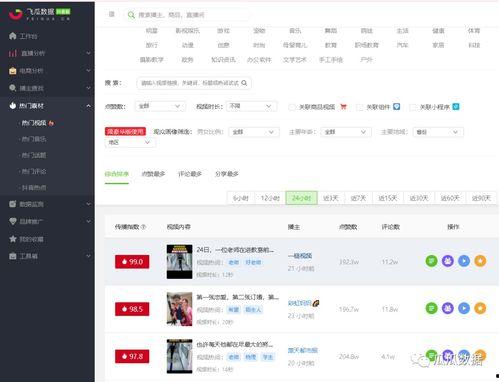Open the 视频时长 dropdown

click(x=251, y=106)
